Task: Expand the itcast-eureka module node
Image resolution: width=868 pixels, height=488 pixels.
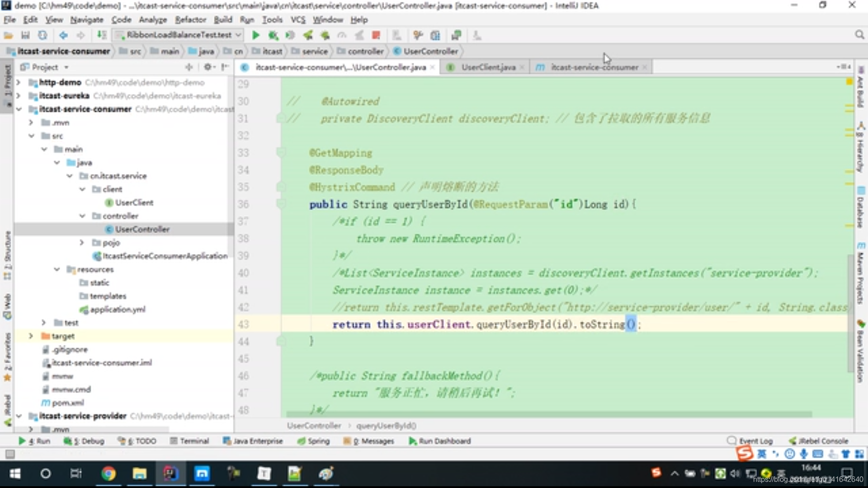Action: coord(19,96)
